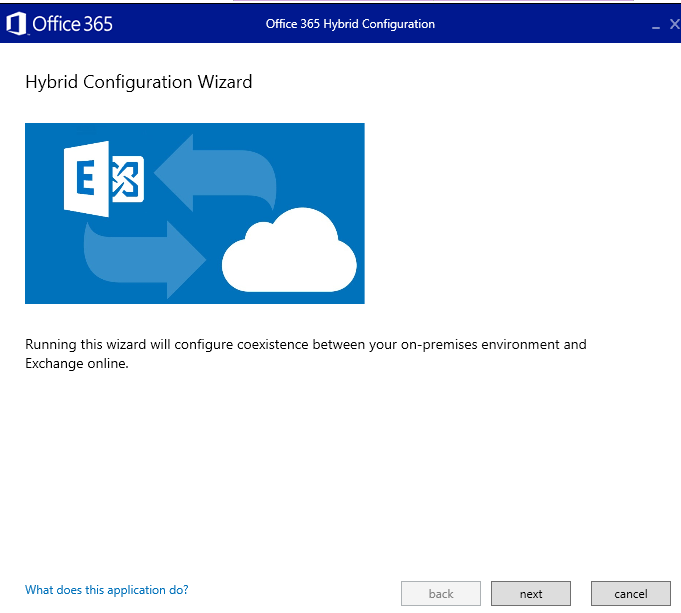Cancel the Hybrid Configuration Wizard
681x613 pixels.
[630, 593]
